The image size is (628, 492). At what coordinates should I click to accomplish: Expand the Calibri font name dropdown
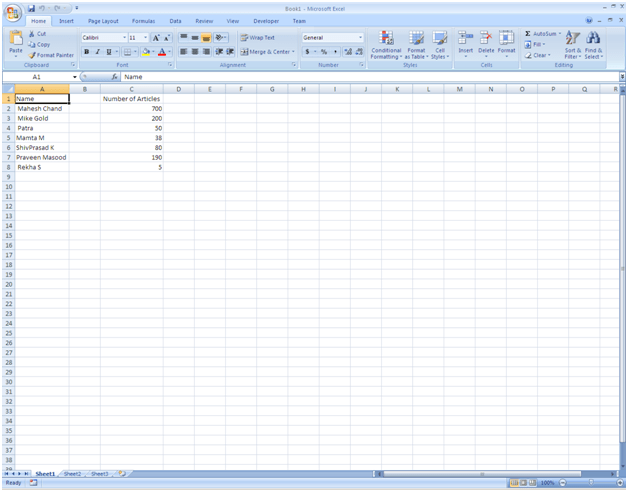pyautogui.click(x=124, y=38)
